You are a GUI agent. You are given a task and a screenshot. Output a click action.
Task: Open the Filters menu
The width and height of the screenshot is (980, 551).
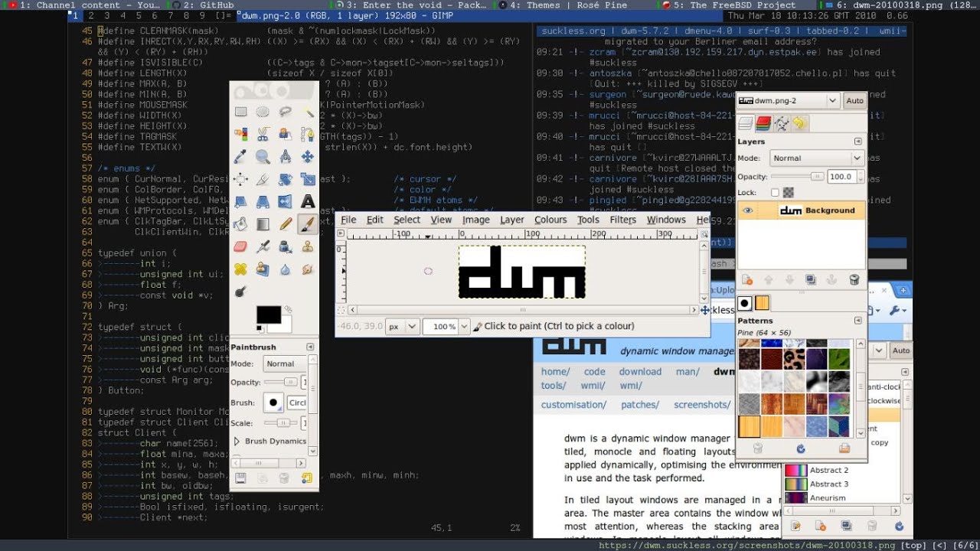pos(623,220)
